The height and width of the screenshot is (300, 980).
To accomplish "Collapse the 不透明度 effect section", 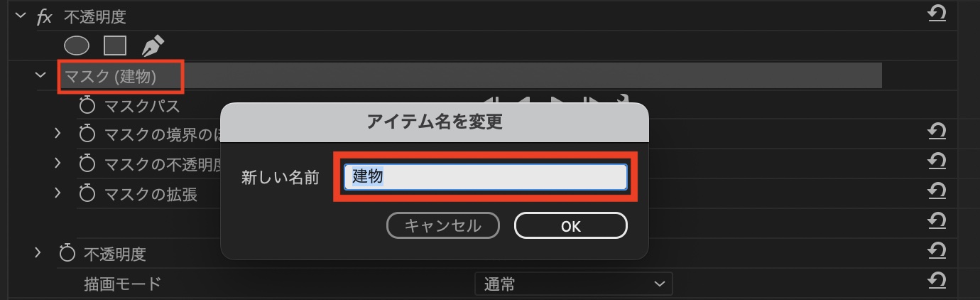I will [x=18, y=15].
